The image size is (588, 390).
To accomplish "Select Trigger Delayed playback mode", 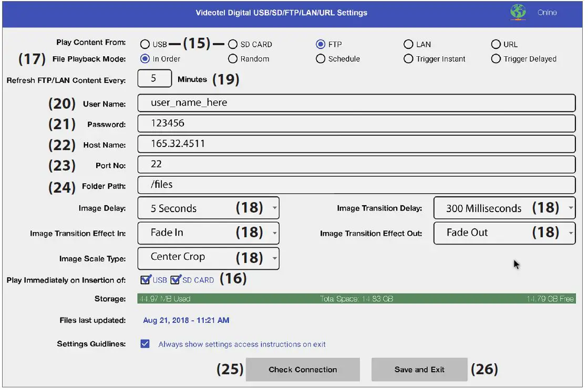I will click(x=496, y=59).
